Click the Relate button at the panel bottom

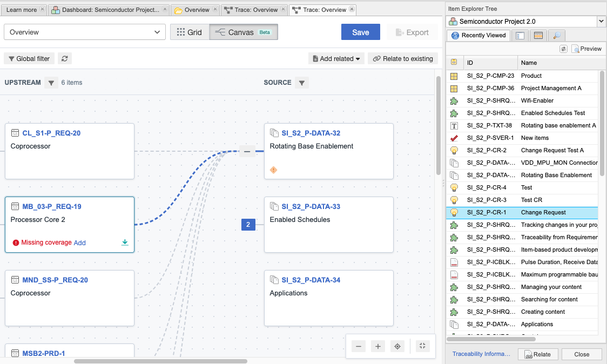pos(538,354)
